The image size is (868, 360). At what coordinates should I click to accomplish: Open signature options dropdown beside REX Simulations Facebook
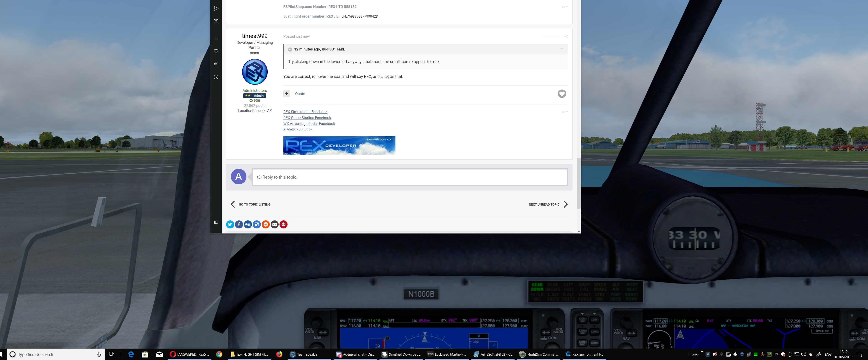565,112
